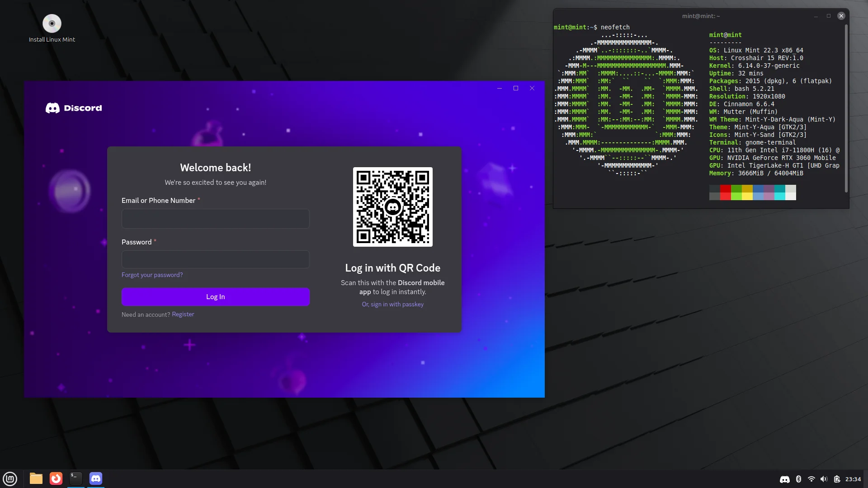
Task: Close the mint@mint terminal window
Action: coord(841,16)
